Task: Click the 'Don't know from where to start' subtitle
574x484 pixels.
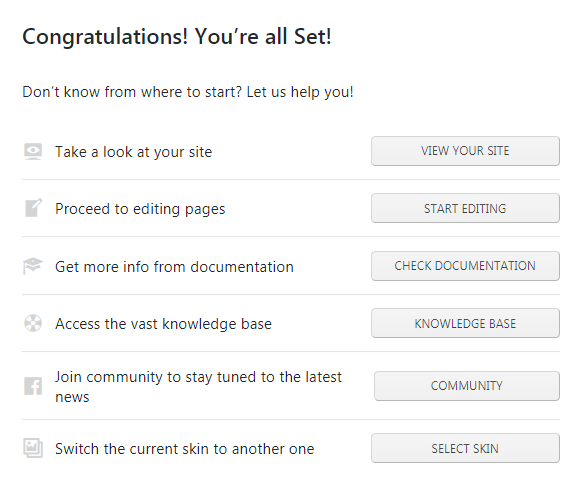Action: click(x=188, y=92)
